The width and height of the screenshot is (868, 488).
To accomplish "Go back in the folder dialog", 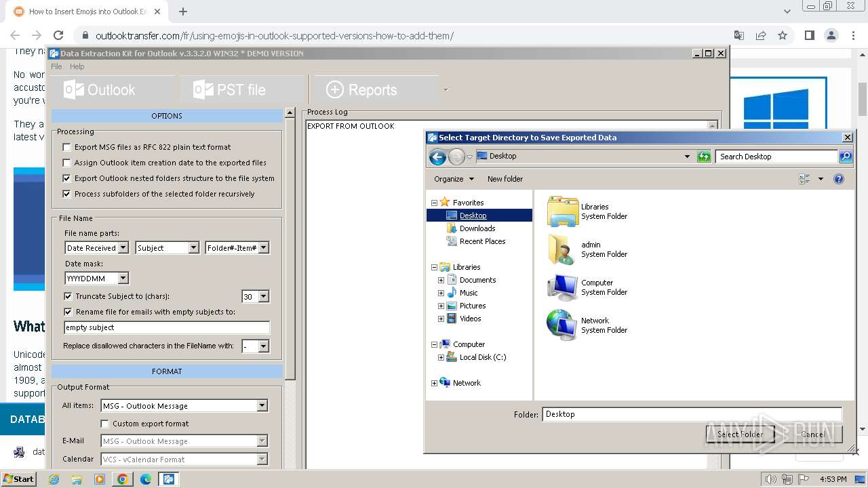I will (437, 157).
